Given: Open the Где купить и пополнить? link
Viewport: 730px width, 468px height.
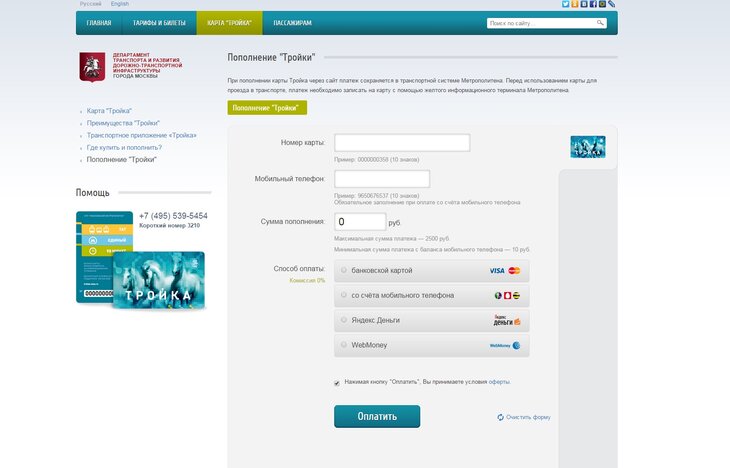Looking at the screenshot, I should tap(124, 147).
